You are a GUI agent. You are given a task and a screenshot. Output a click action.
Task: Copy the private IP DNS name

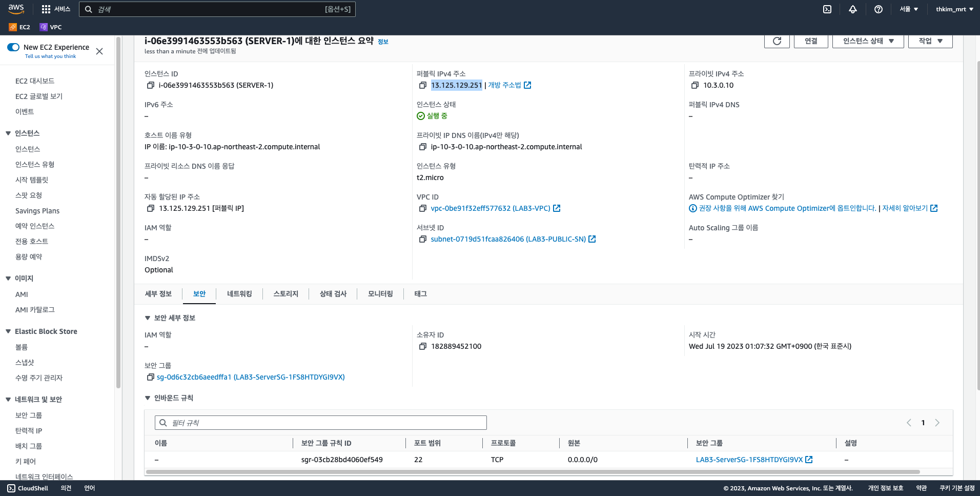tap(423, 147)
